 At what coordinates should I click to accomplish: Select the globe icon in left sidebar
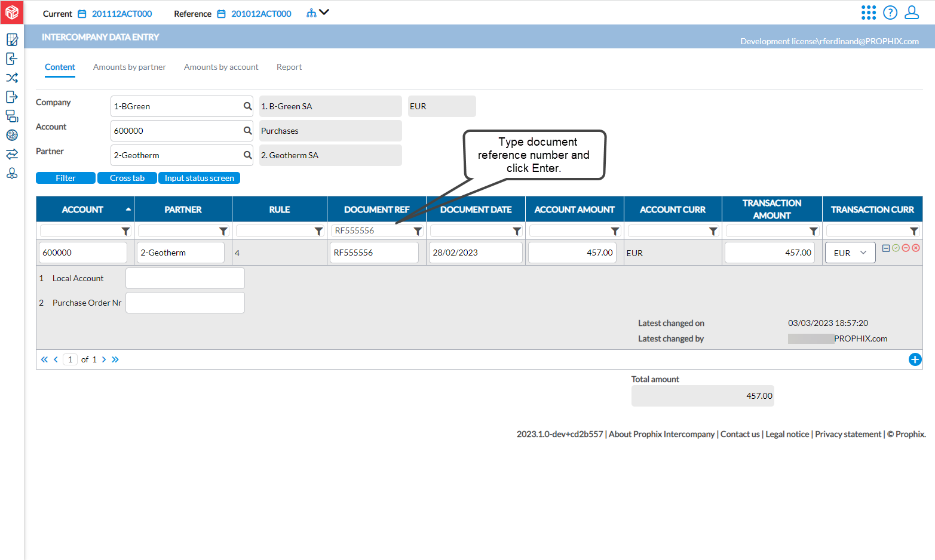pos(11,135)
